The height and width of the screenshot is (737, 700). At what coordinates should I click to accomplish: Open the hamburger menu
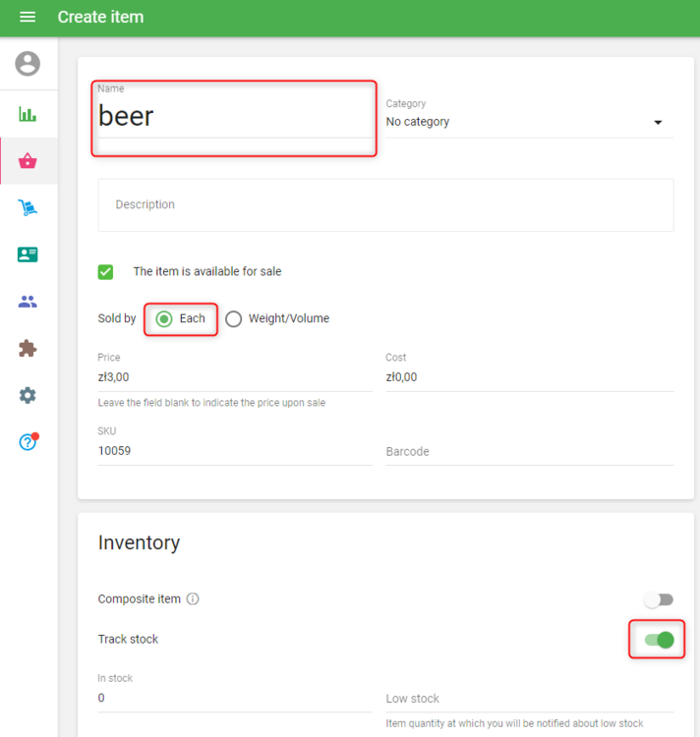28,18
